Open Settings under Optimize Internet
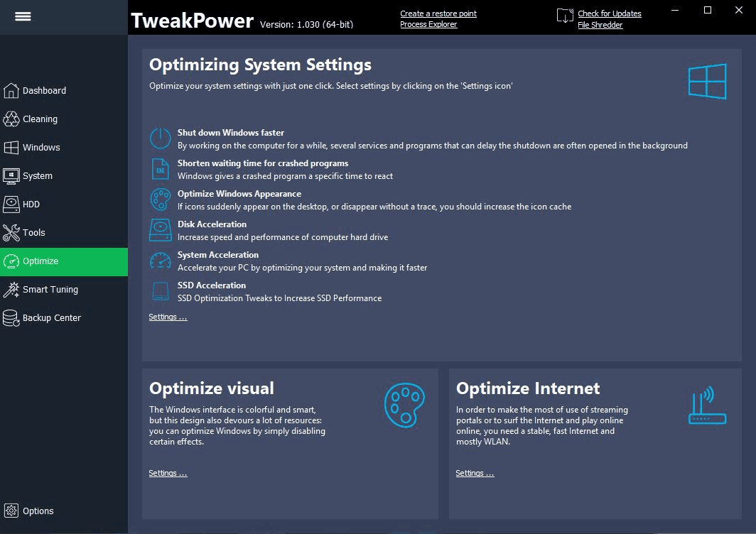Image resolution: width=756 pixels, height=534 pixels. click(x=474, y=474)
